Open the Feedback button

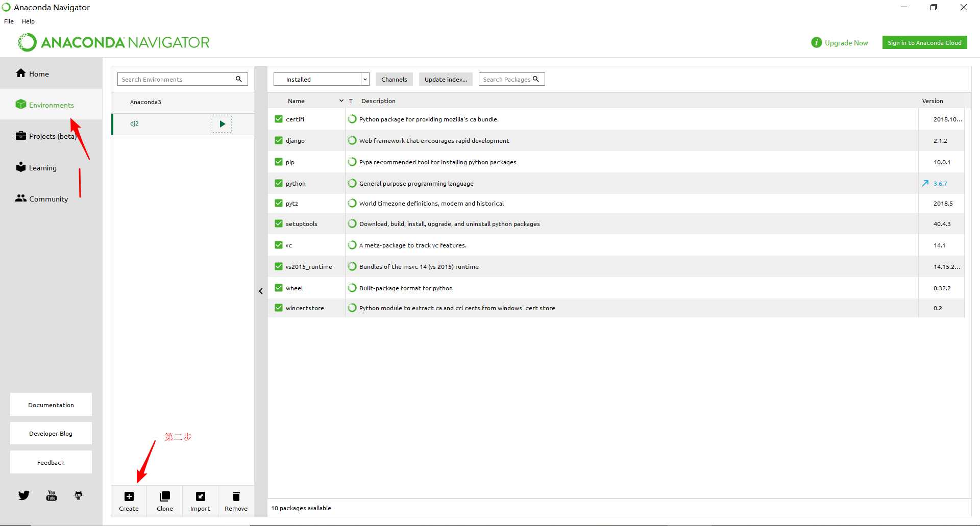pos(51,462)
